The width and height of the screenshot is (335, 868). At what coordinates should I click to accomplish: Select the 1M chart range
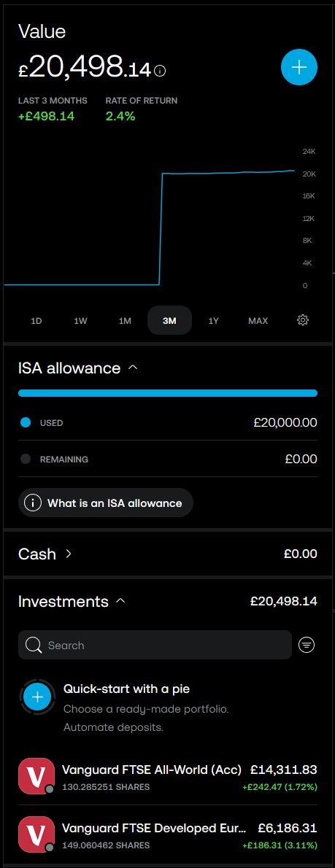[x=125, y=320]
